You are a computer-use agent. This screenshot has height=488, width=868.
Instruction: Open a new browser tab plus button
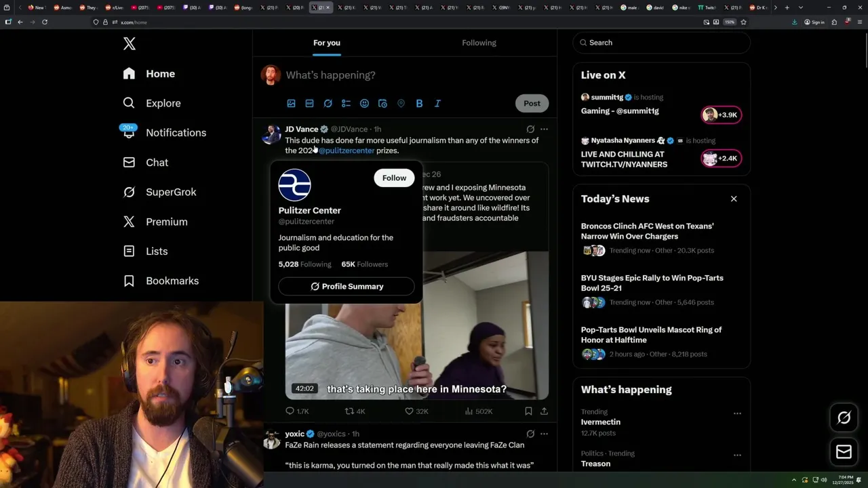787,7
